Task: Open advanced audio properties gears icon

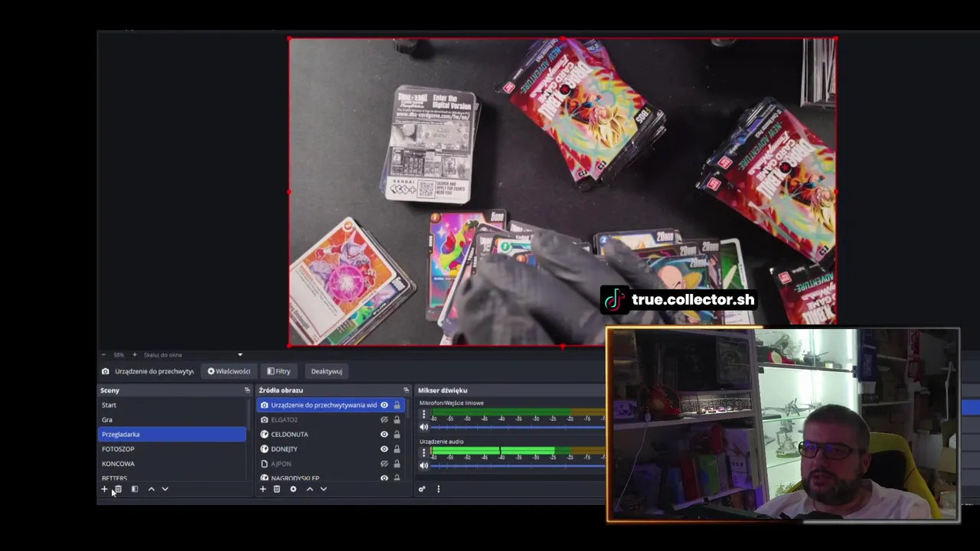Action: point(421,489)
